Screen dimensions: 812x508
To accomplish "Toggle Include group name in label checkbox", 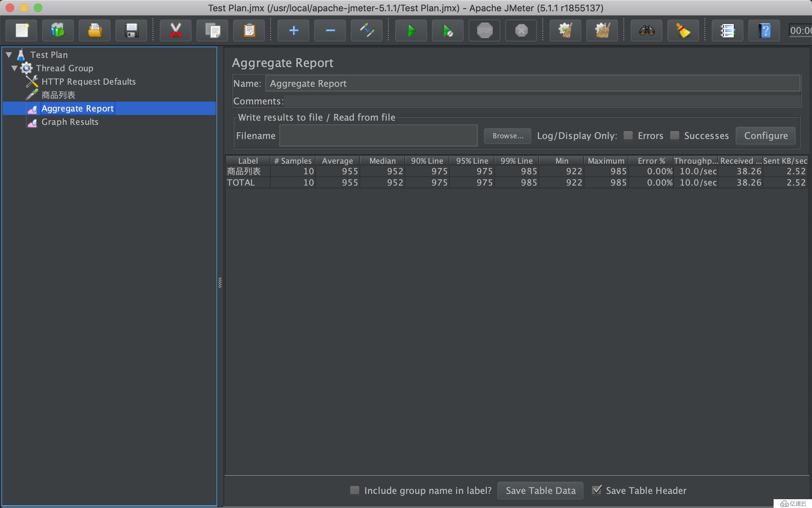I will coord(355,490).
